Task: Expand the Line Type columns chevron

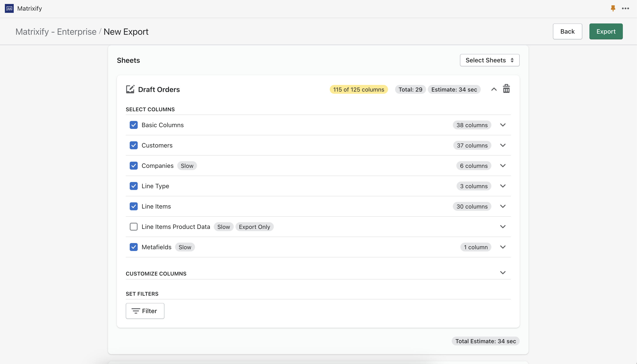Action: tap(503, 186)
